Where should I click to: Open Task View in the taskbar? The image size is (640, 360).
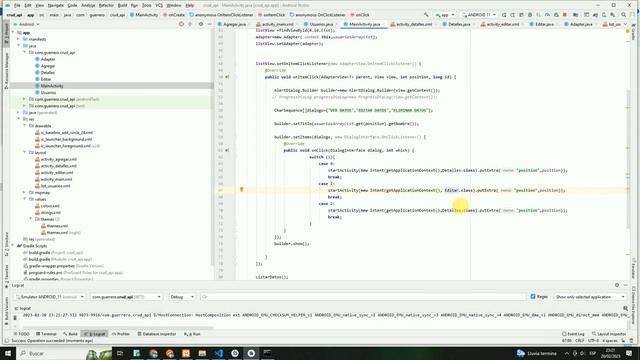[120, 353]
